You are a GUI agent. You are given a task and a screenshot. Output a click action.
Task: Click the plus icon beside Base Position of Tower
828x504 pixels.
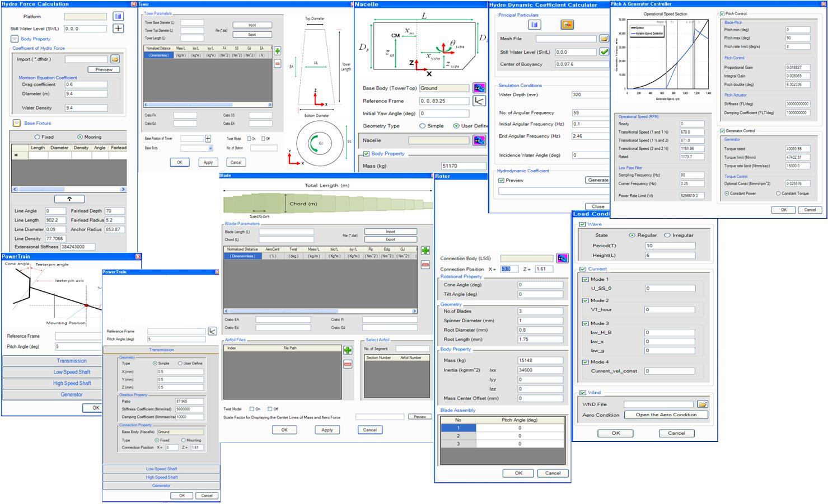click(208, 138)
